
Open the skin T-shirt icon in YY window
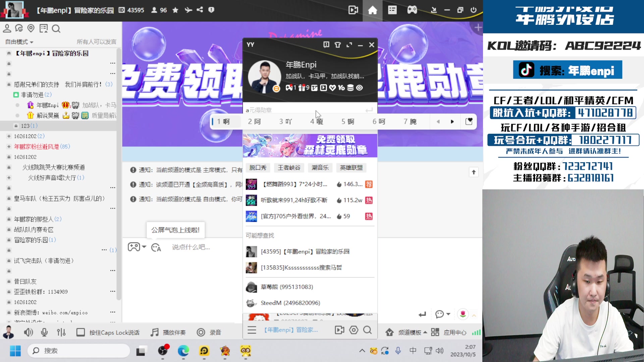pyautogui.click(x=338, y=45)
